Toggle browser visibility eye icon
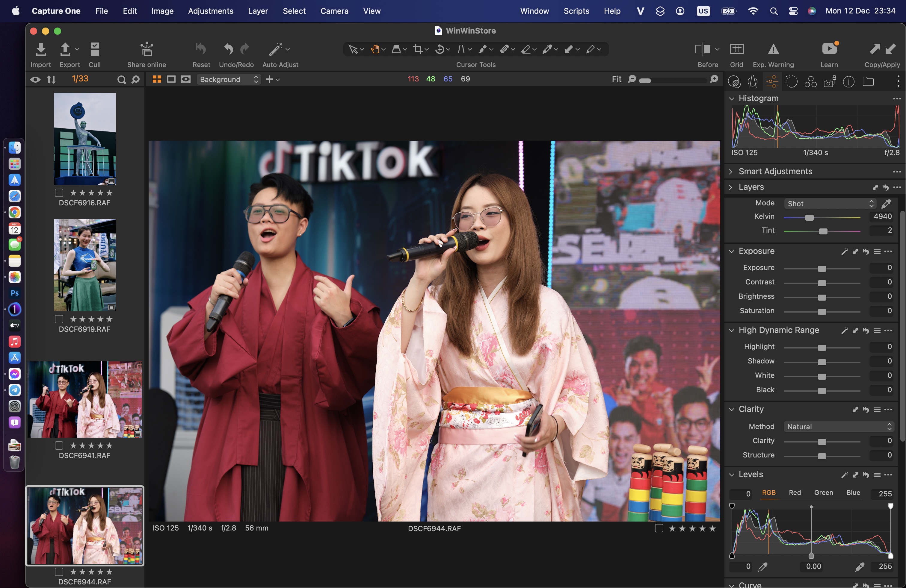The width and height of the screenshot is (906, 588). pyautogui.click(x=35, y=80)
